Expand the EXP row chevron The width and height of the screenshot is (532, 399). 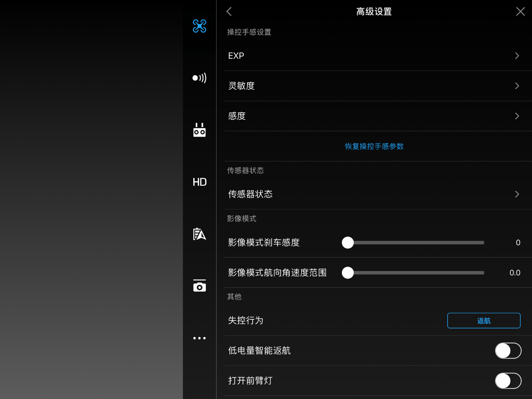click(x=517, y=56)
